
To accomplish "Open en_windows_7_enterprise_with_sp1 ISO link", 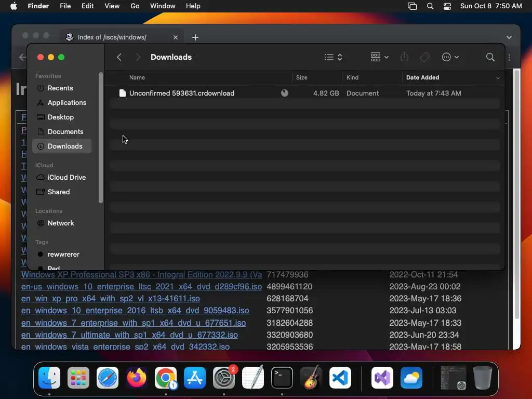I will pos(134,323).
